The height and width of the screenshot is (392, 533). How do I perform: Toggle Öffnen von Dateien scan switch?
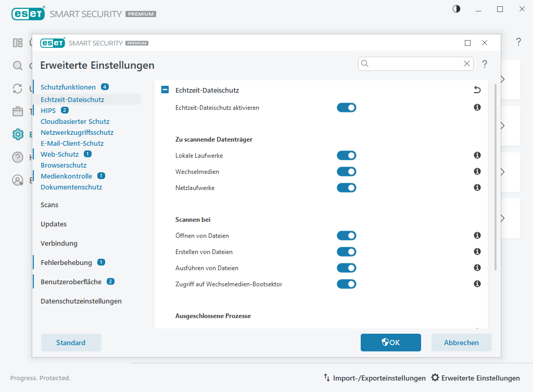tap(346, 236)
